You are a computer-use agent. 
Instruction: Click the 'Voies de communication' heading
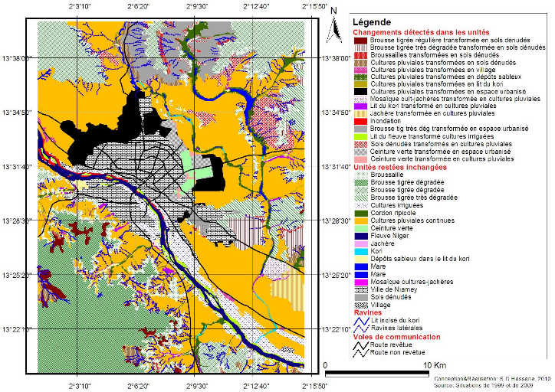(397, 337)
